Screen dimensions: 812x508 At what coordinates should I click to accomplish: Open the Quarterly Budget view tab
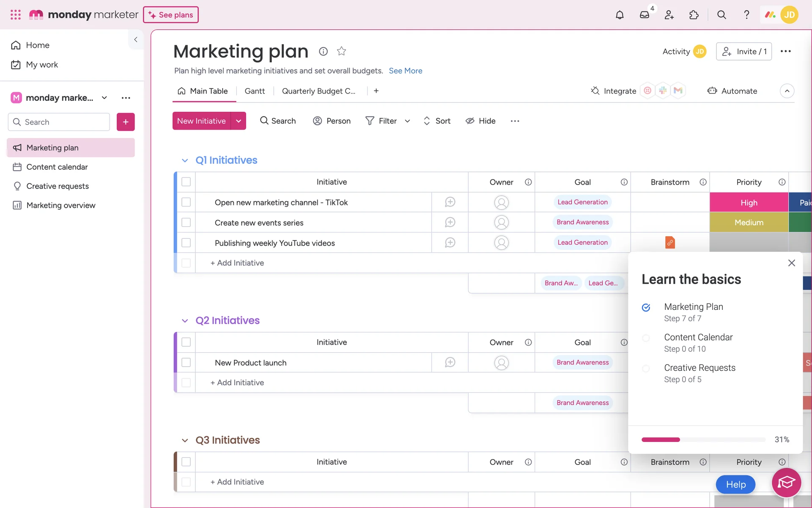(x=318, y=91)
